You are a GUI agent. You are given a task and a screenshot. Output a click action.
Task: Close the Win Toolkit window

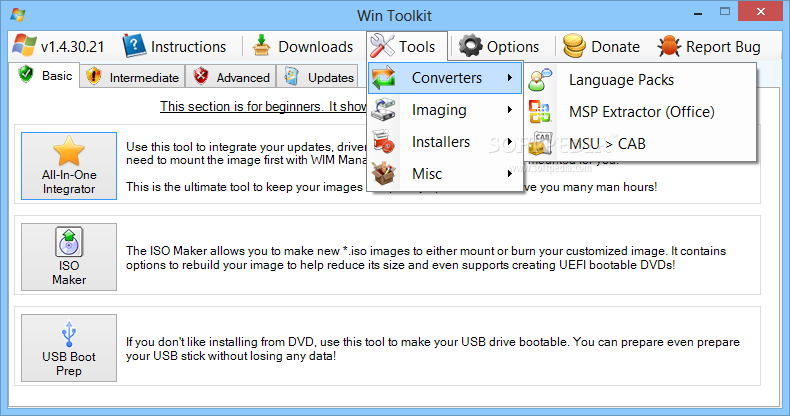coord(761,11)
